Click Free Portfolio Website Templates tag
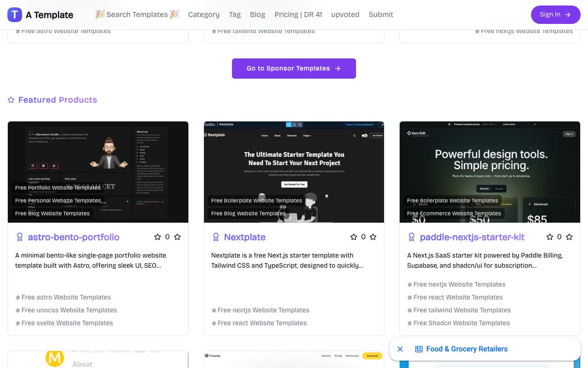Screen dimensions: 588x368 [58, 188]
